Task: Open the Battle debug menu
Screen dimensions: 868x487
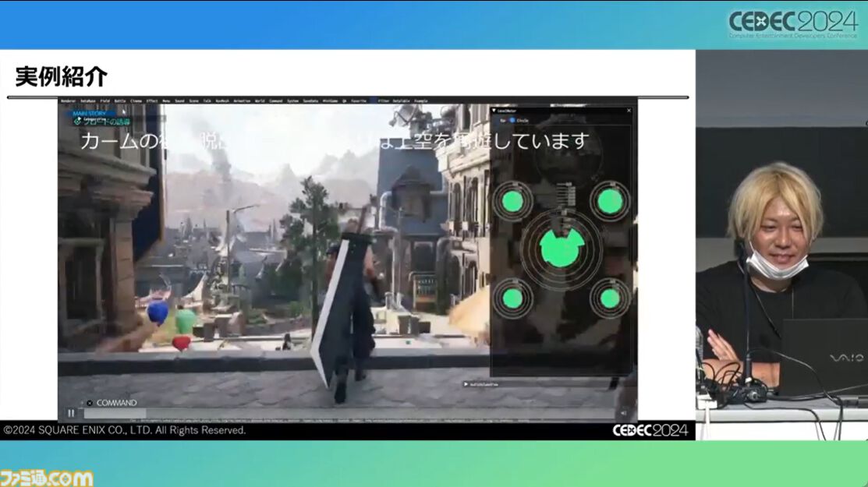Action: tap(120, 101)
